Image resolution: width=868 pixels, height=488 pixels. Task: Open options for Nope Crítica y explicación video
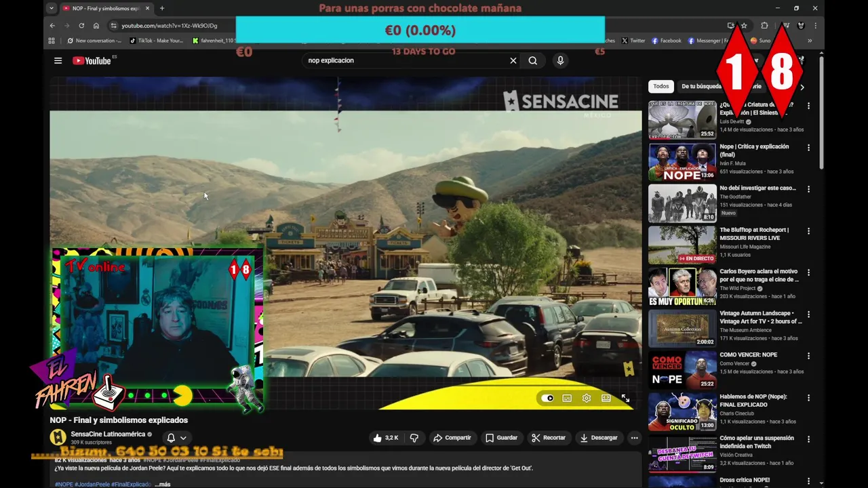[808, 148]
